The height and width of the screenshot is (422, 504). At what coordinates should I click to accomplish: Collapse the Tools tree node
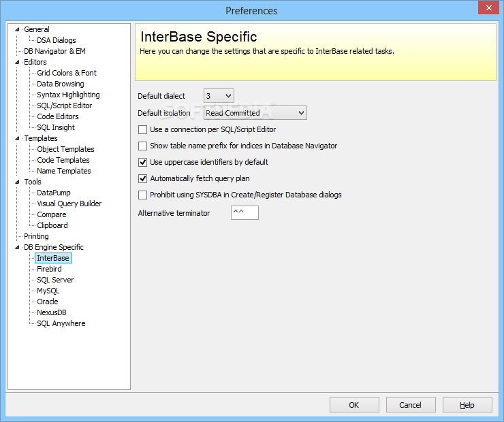(x=17, y=182)
